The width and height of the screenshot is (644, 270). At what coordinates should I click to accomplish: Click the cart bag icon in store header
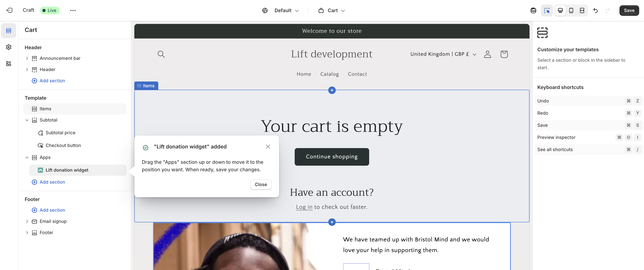(x=504, y=54)
